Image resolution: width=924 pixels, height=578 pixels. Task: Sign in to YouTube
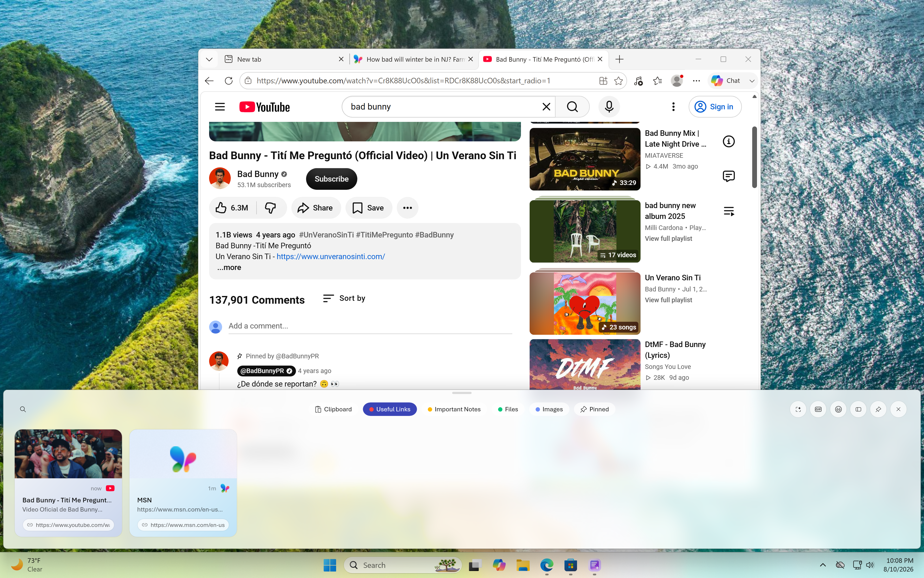click(x=715, y=107)
